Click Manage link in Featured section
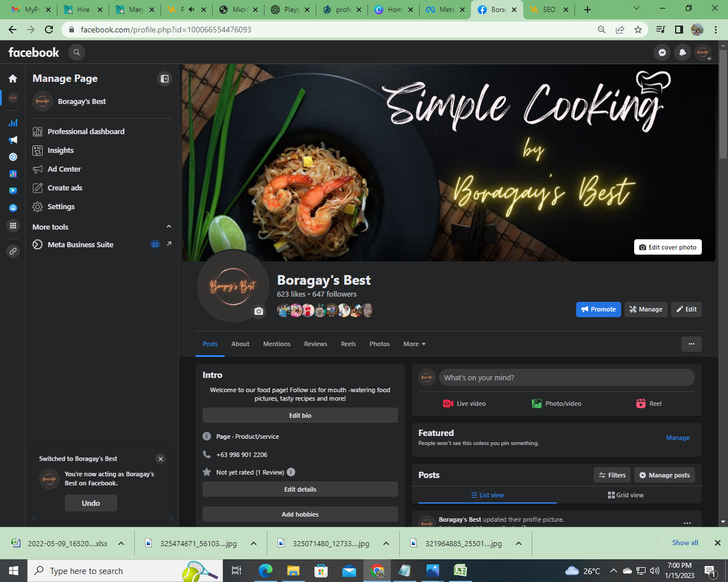 click(x=678, y=438)
